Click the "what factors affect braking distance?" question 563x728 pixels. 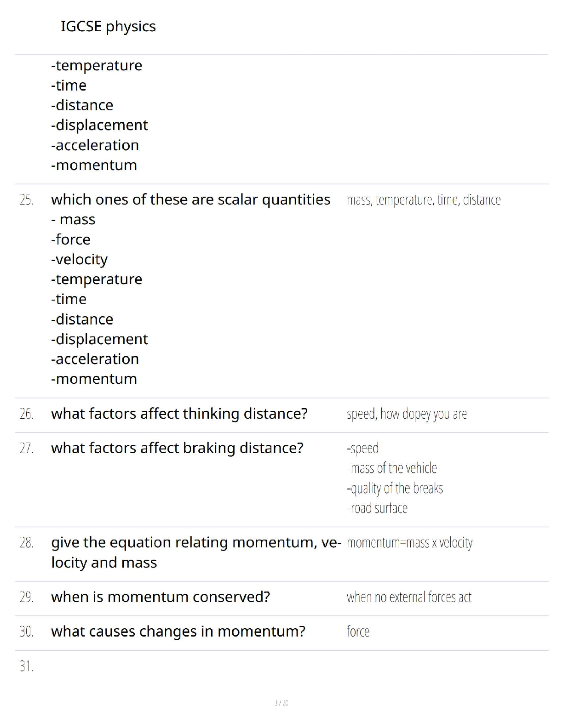pyautogui.click(x=177, y=448)
